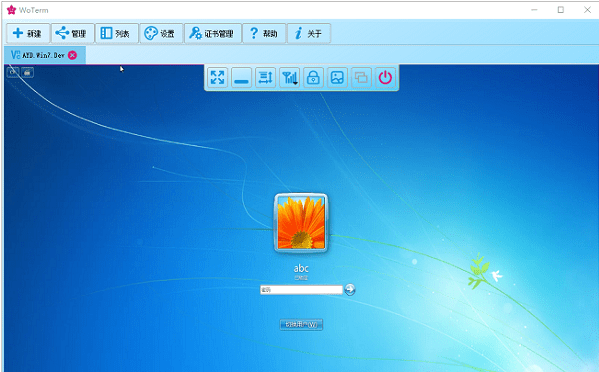
Task: Click the 切换用户(W) switch user button
Action: click(x=301, y=325)
